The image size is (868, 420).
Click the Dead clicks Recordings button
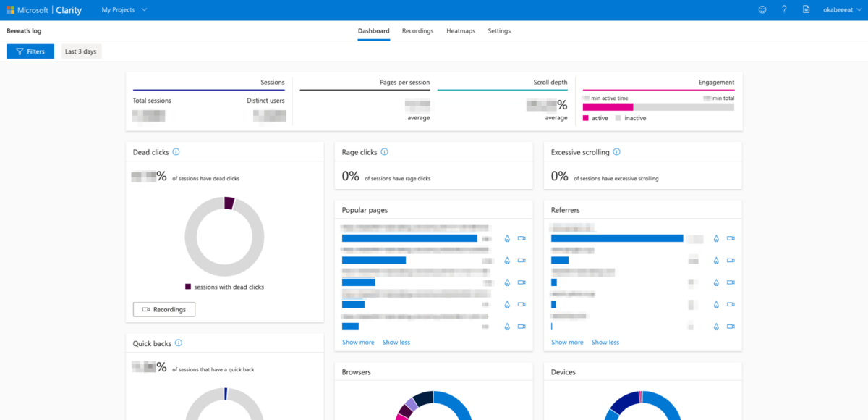164,309
